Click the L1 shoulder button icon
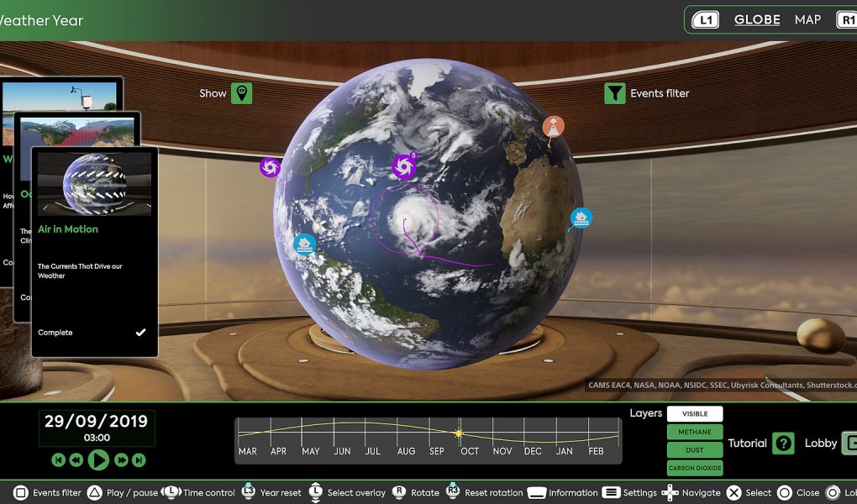This screenshot has height=504, width=857. [706, 20]
